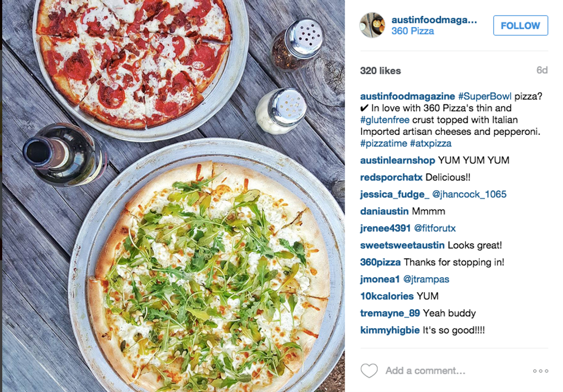563x392 pixels.
Task: Open the #pizzatime hashtag
Action: (x=384, y=143)
